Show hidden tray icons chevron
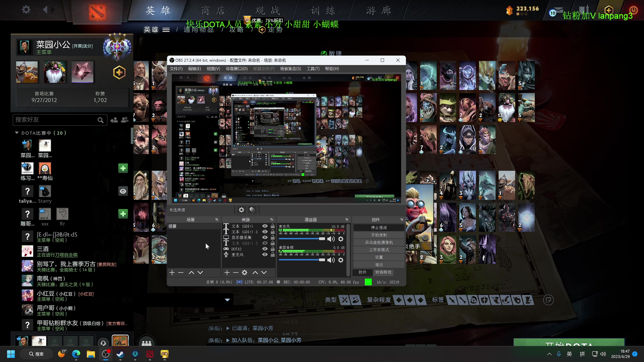 [x=549, y=354]
